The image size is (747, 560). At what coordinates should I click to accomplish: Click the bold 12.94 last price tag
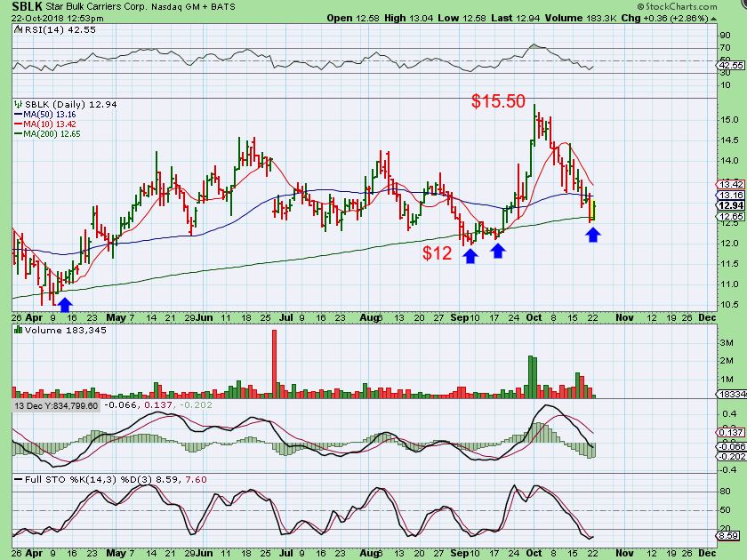(731, 205)
